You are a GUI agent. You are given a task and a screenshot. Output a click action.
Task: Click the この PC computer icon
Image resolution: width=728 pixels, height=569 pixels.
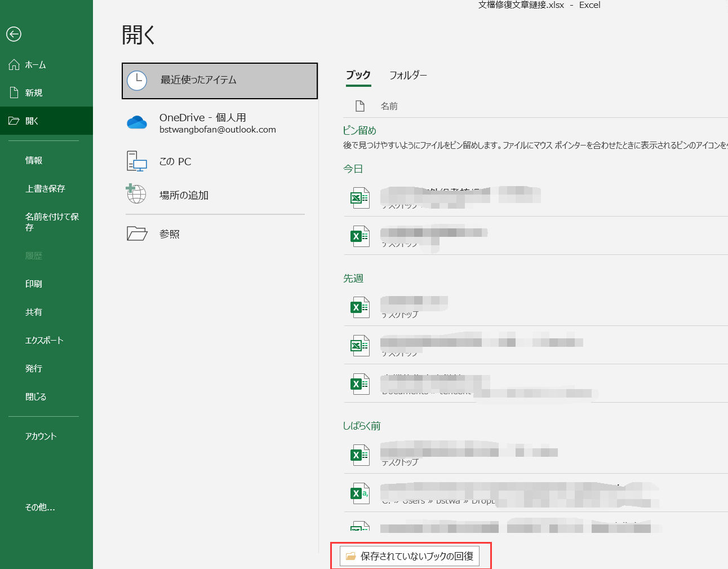[137, 161]
